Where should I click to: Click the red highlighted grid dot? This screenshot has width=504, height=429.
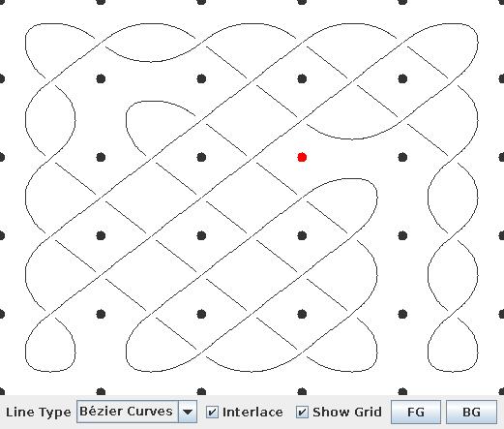[302, 157]
